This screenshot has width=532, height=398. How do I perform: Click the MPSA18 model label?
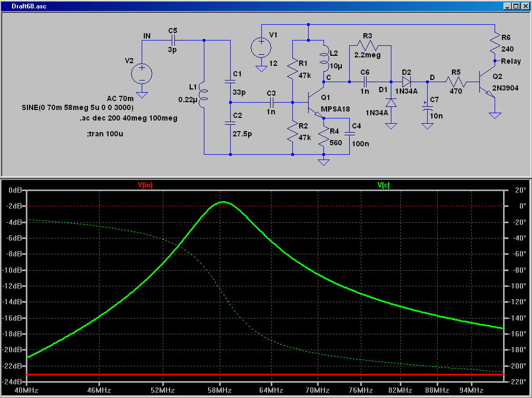tap(335, 109)
